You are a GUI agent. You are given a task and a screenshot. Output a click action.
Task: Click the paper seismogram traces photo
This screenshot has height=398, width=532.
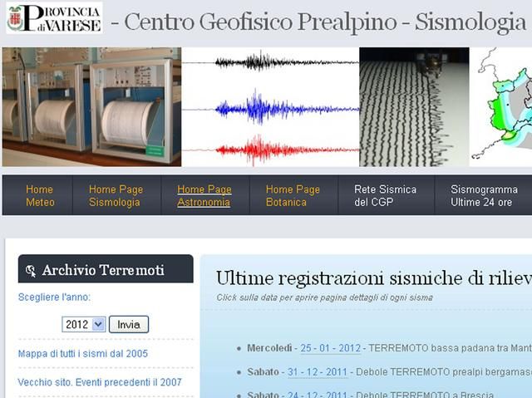414,107
